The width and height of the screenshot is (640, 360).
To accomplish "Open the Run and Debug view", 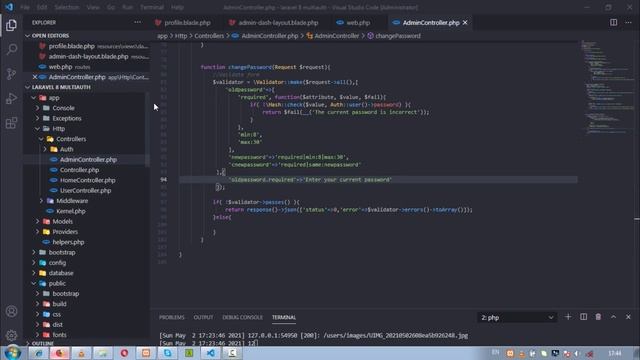I will pos(11,98).
